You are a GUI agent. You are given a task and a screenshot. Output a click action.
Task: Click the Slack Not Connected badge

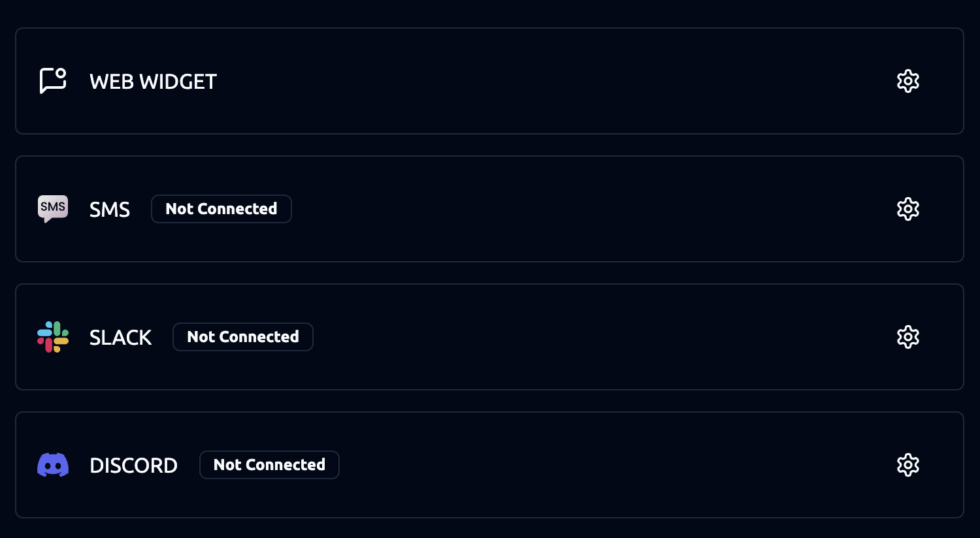pyautogui.click(x=242, y=337)
